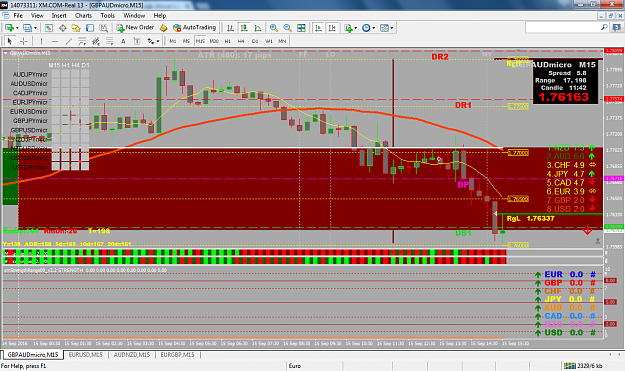
Task: Open the Profiles icon
Action: (27, 28)
